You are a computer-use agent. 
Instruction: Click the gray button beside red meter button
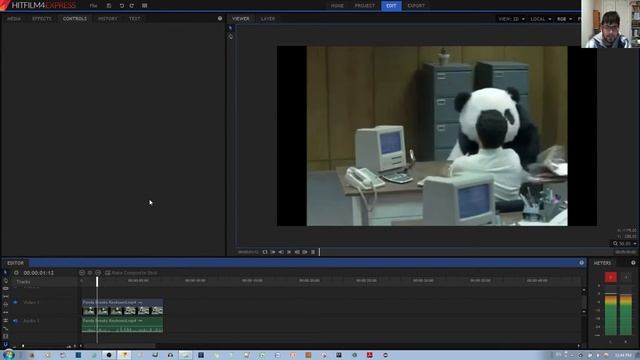coord(626,277)
